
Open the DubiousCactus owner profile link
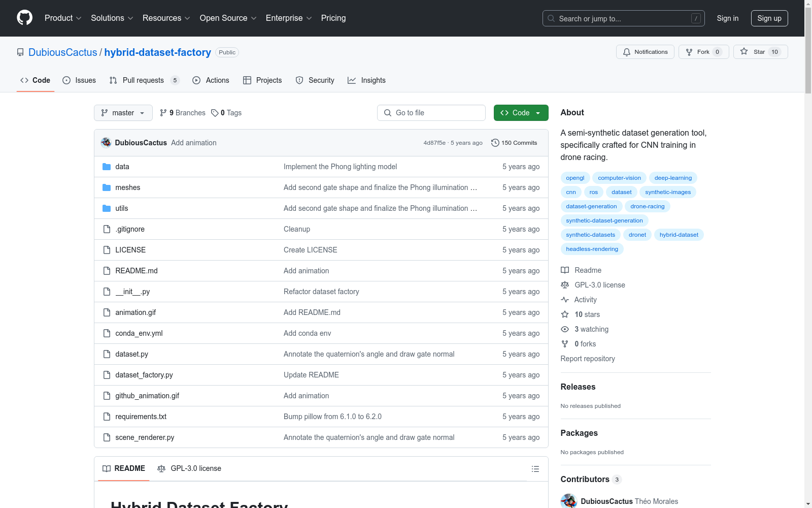(x=63, y=52)
